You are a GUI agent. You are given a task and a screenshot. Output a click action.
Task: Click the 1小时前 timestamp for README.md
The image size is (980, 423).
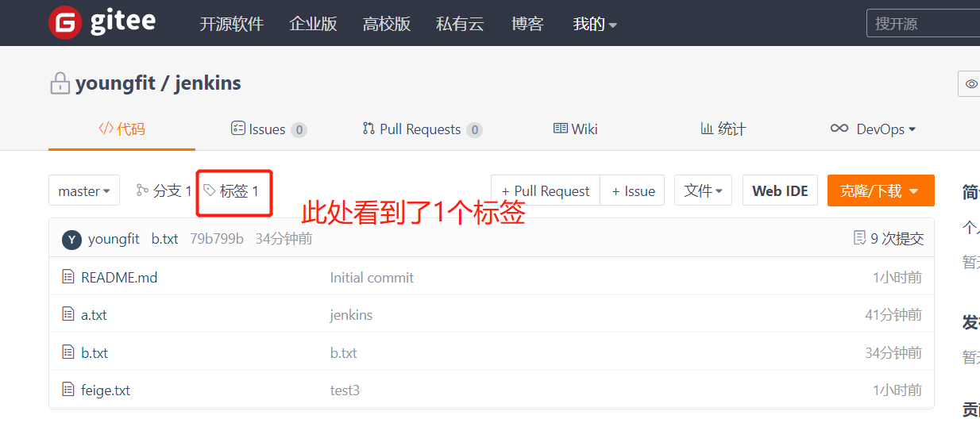coord(897,277)
